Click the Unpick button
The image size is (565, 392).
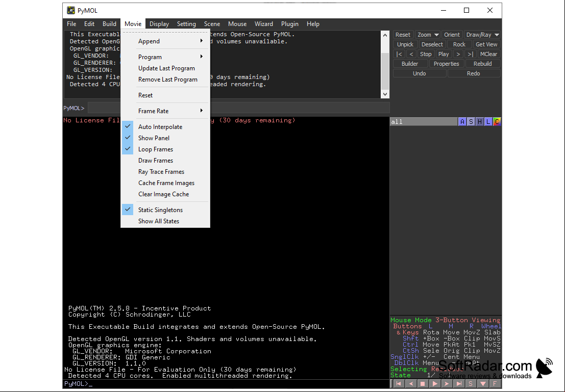pos(405,44)
